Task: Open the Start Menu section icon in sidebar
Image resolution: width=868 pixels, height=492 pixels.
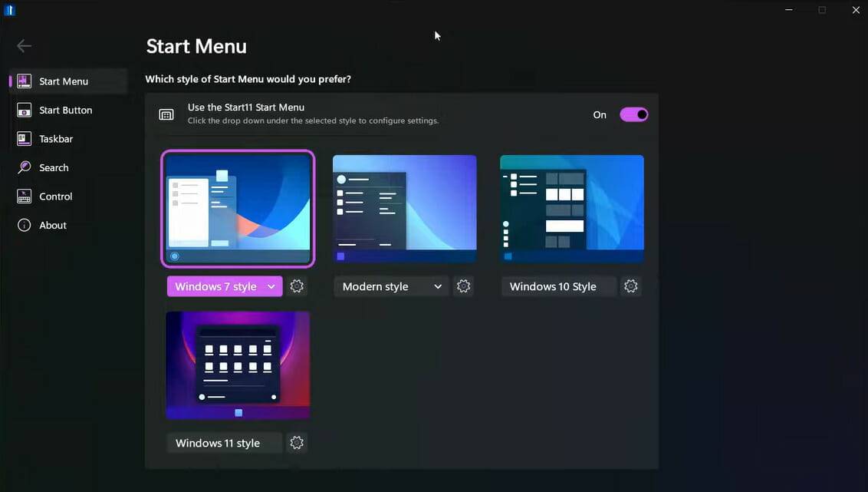Action: tap(23, 81)
